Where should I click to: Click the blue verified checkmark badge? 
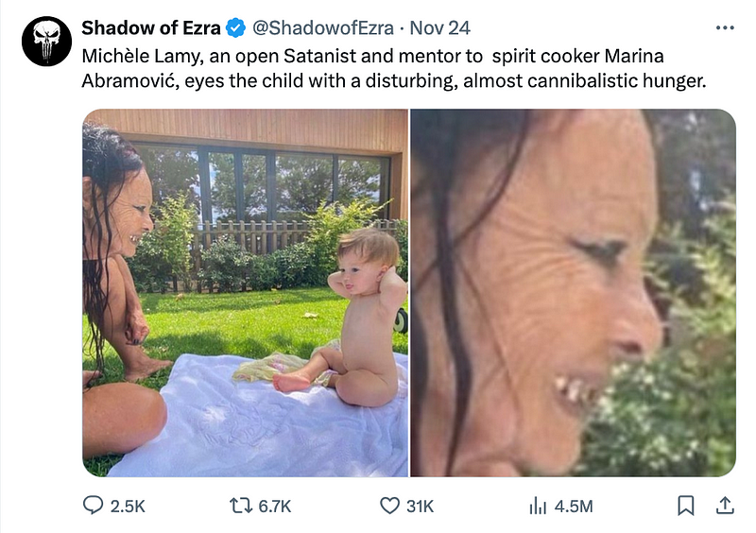(235, 27)
